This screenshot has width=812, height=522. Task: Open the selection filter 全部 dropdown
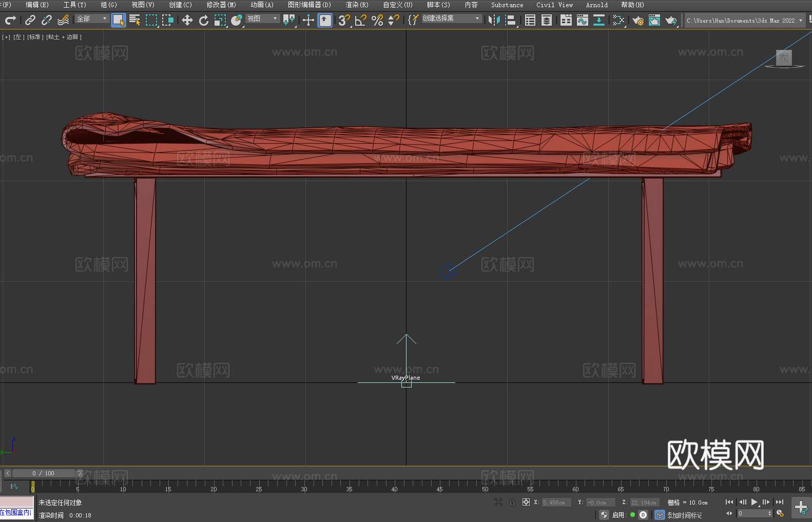[x=92, y=18]
